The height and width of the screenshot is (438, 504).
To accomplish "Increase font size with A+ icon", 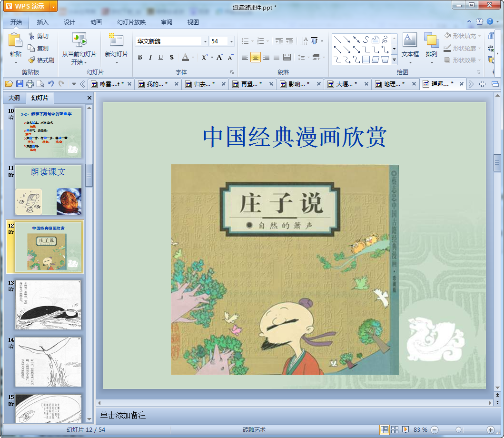I will [219, 57].
